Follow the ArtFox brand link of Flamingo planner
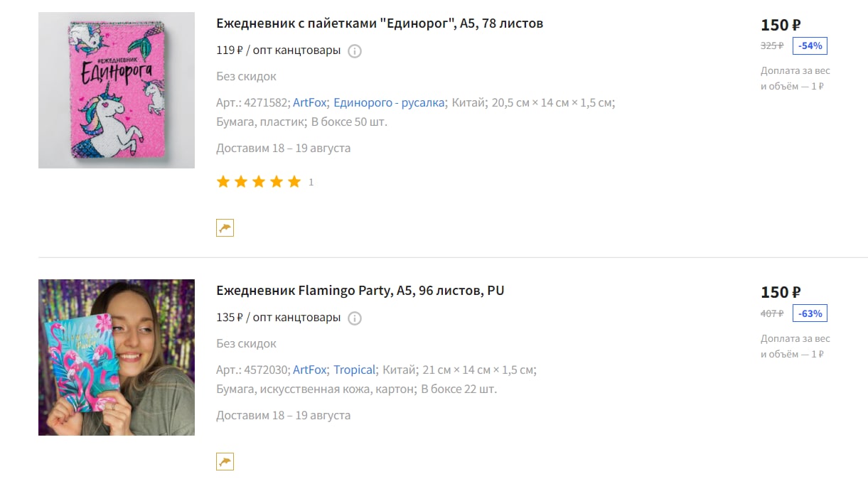The height and width of the screenshot is (479, 868). coord(309,370)
